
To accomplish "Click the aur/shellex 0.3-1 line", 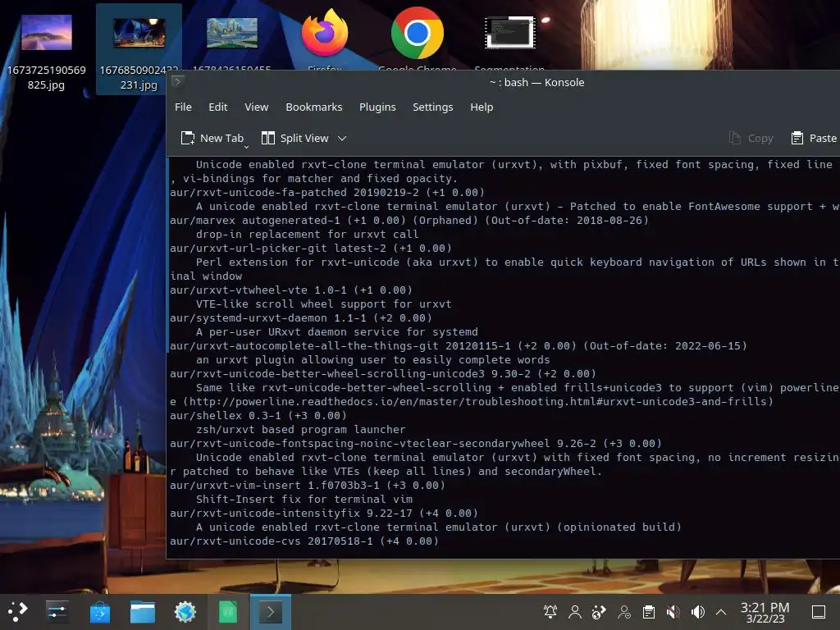I will tap(258, 415).
